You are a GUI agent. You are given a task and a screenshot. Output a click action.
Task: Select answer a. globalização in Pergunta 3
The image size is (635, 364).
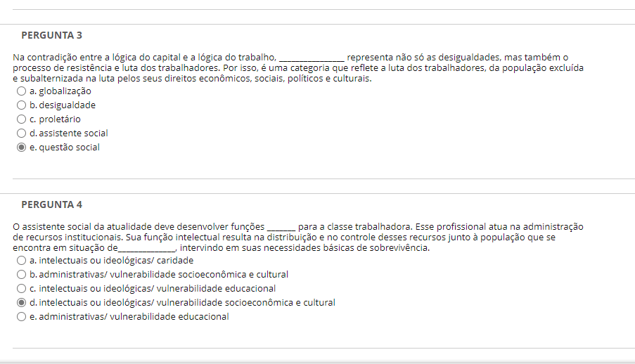click(22, 91)
